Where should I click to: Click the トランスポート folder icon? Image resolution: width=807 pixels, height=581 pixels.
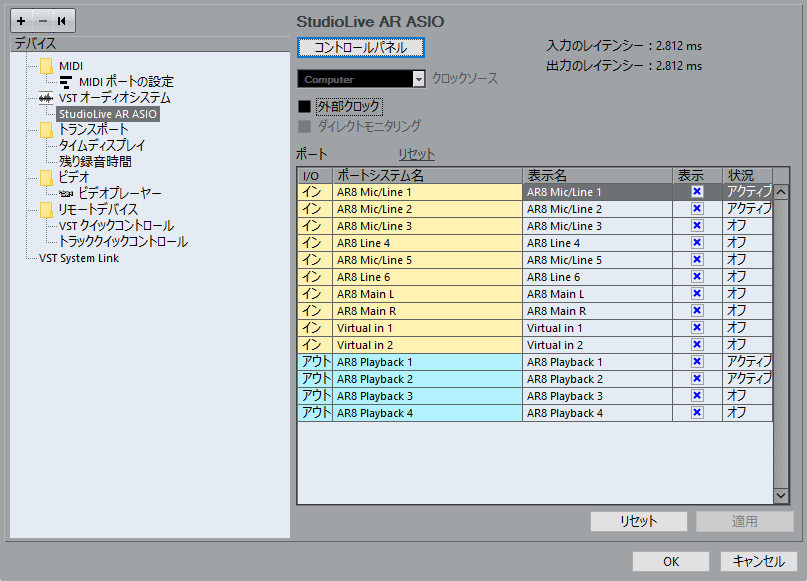coord(46,130)
